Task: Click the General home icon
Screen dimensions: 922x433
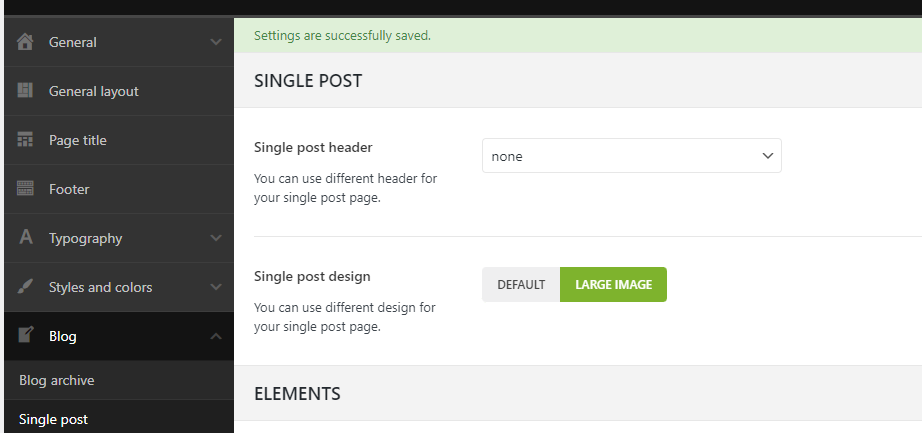Action: (26, 42)
